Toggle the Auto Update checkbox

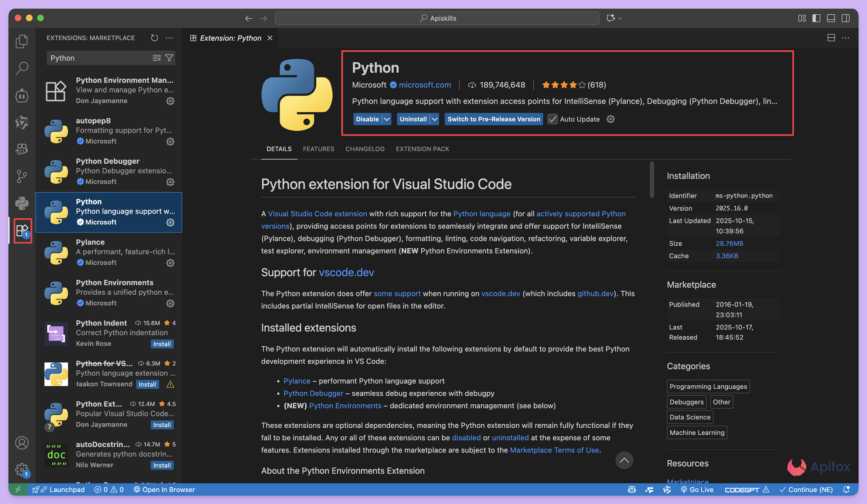coord(553,119)
